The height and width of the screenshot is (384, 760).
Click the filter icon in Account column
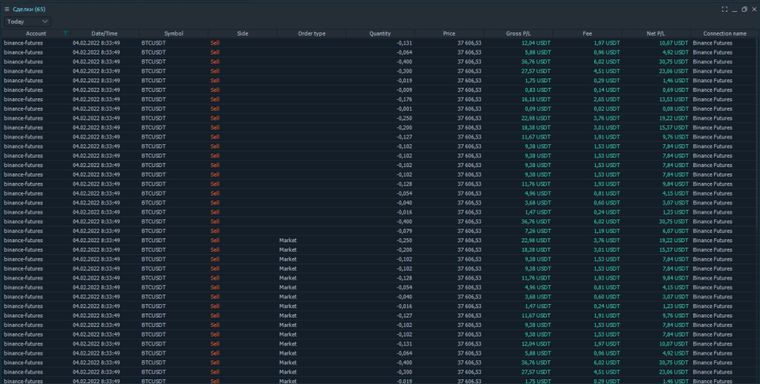coord(66,33)
